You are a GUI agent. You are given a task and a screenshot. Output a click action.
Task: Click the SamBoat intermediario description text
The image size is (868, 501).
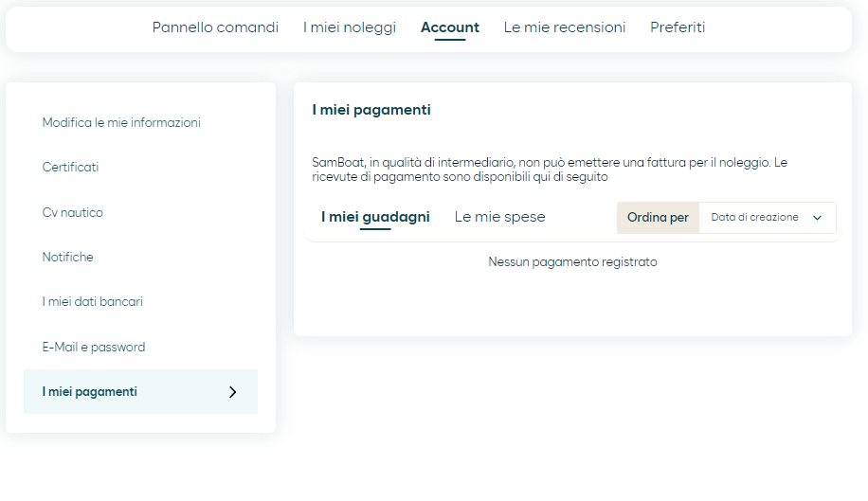point(550,170)
